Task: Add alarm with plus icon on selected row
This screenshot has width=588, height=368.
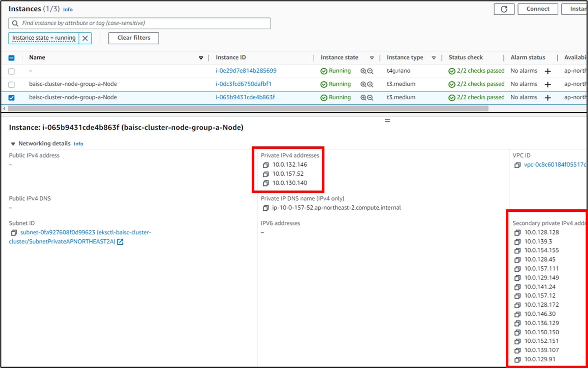Action: pyautogui.click(x=547, y=98)
